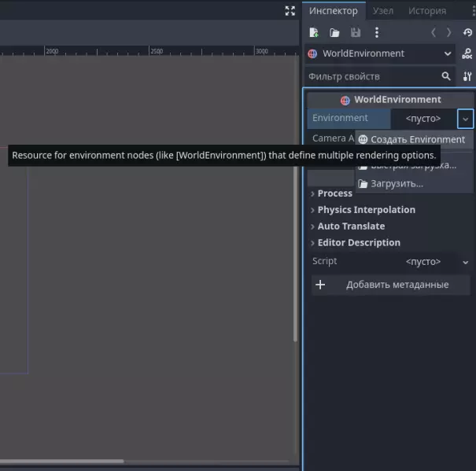Screen dimensions: 476x471
Task: Click the Environment <пусто> value field
Action: (x=424, y=119)
